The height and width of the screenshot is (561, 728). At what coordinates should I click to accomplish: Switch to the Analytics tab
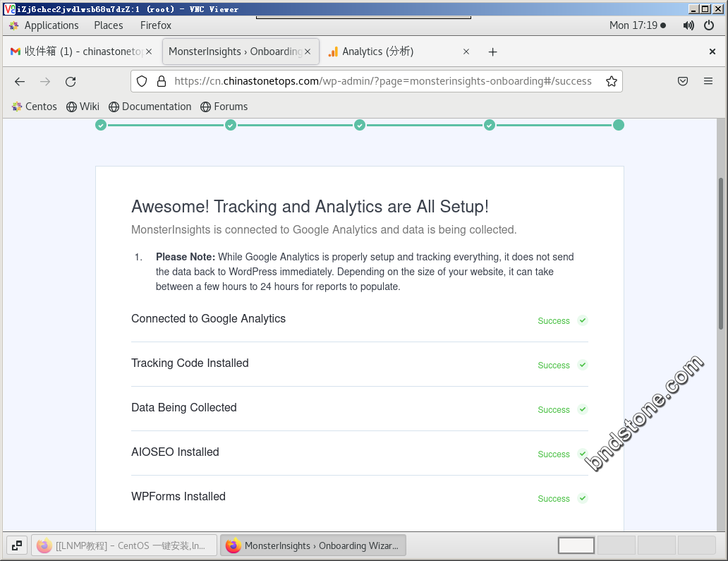[399, 52]
